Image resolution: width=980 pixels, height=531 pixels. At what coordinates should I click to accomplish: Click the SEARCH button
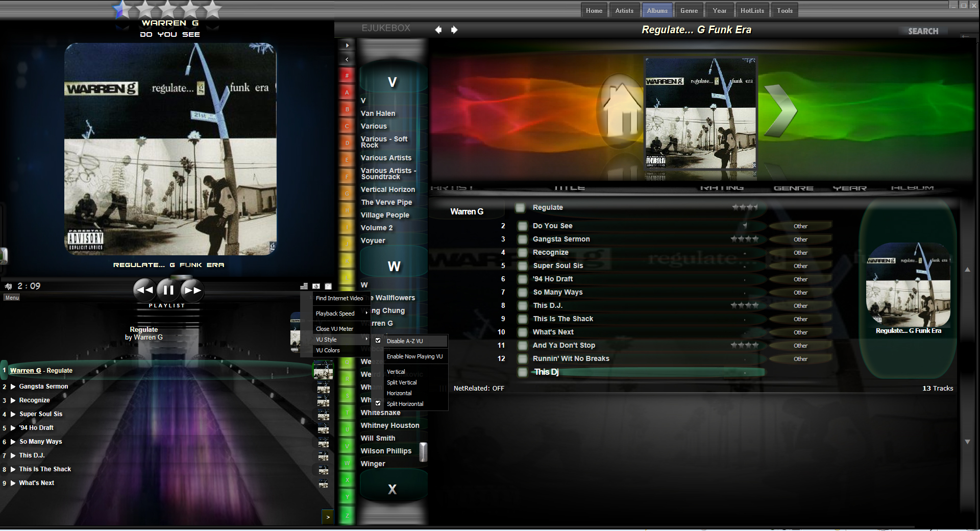click(x=923, y=31)
